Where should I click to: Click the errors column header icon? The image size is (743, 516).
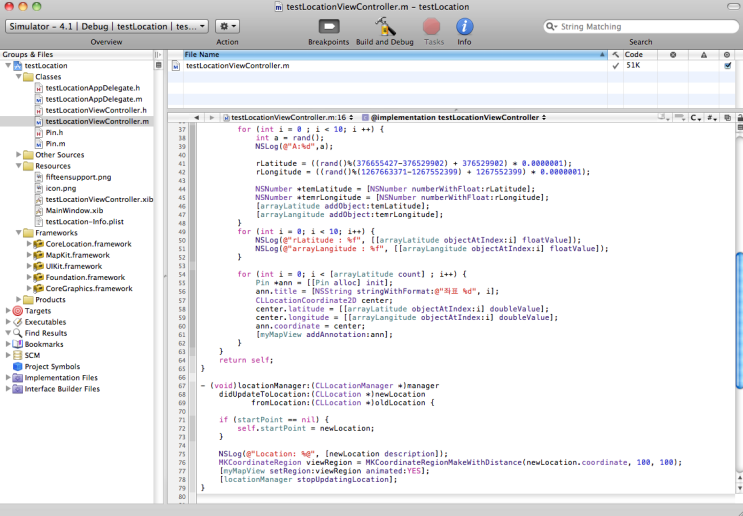point(673,54)
